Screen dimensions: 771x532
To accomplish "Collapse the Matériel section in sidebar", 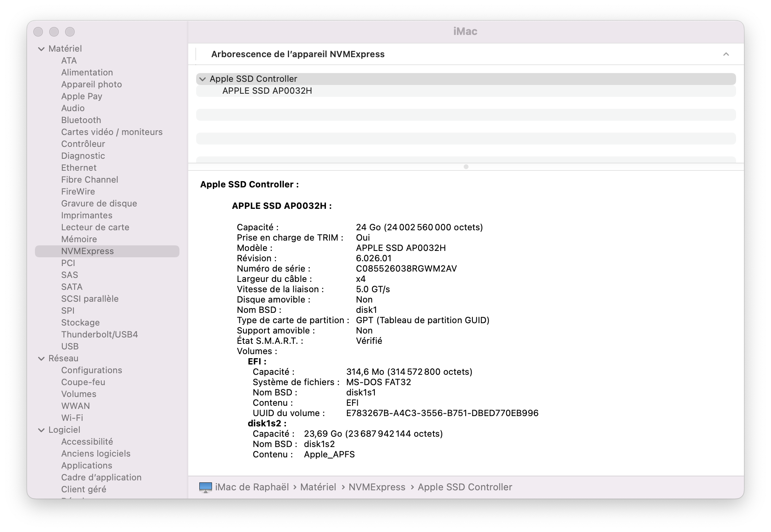I will pos(41,49).
